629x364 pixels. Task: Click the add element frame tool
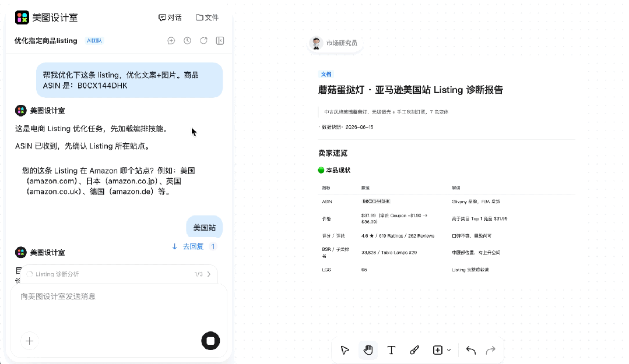pyautogui.click(x=438, y=350)
